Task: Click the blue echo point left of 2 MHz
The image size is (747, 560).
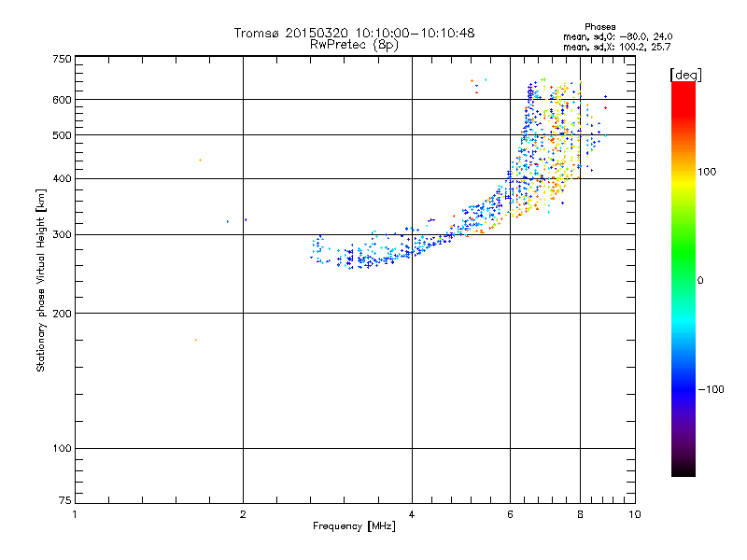Action: [228, 221]
